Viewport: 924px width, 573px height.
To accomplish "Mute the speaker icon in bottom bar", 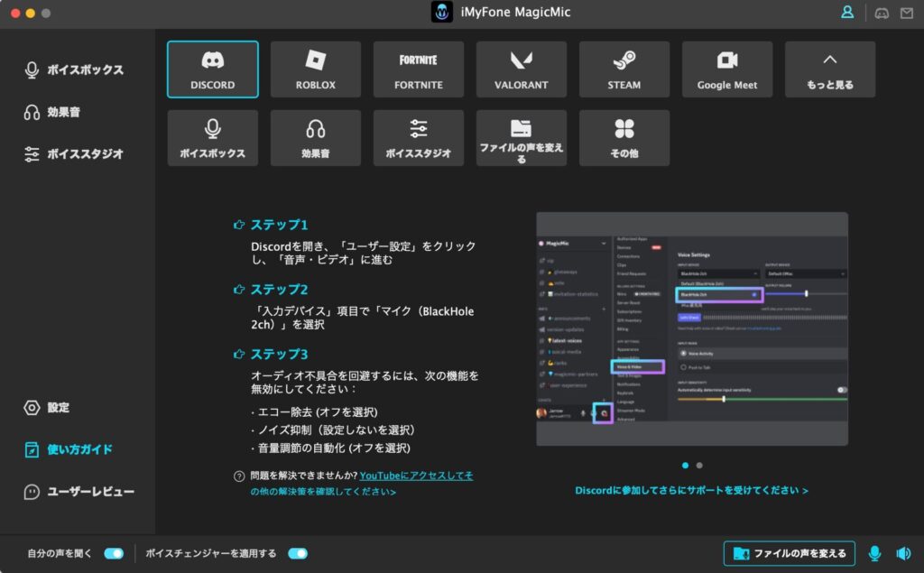I will pyautogui.click(x=903, y=553).
